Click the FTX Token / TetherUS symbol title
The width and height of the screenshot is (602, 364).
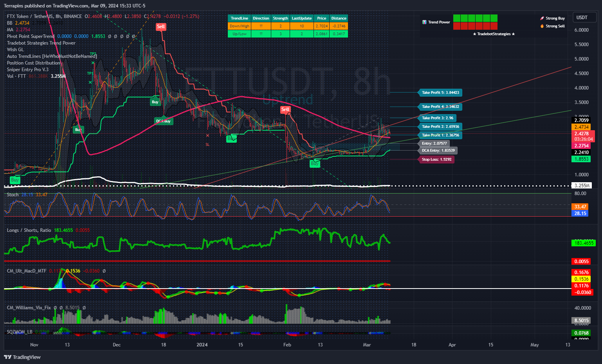30,16
